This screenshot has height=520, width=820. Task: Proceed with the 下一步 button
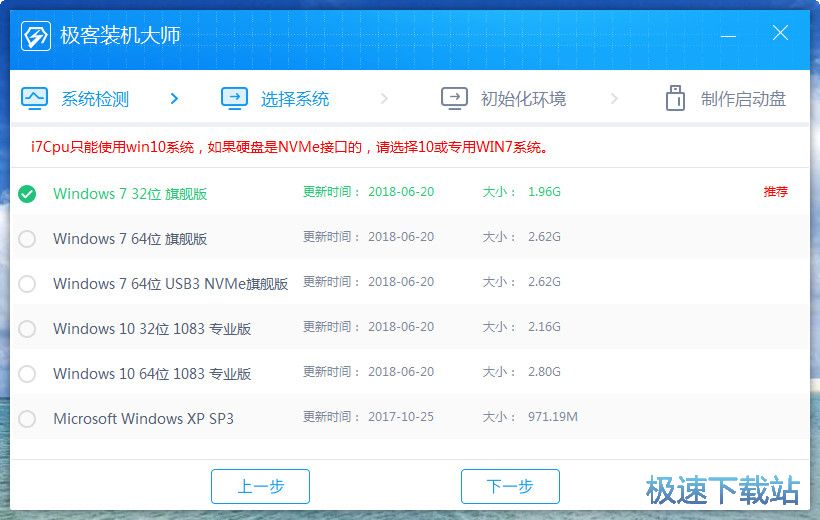510,486
